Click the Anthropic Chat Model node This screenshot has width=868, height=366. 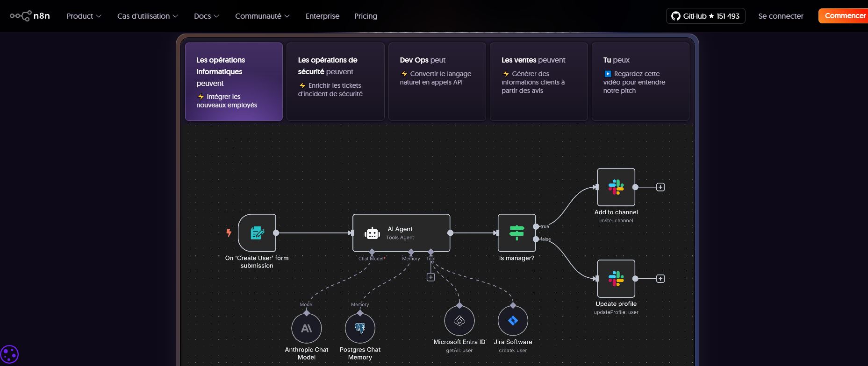[307, 328]
